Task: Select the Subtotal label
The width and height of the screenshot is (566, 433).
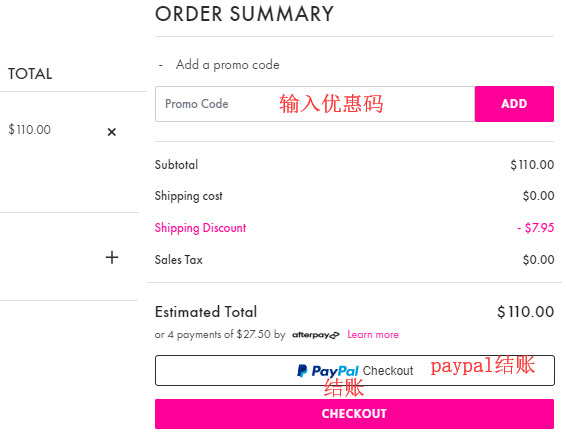Action: click(x=176, y=165)
